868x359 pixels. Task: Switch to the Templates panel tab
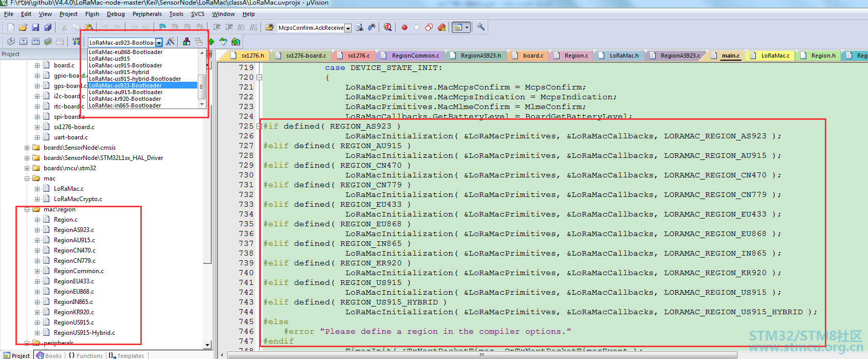pos(126,355)
